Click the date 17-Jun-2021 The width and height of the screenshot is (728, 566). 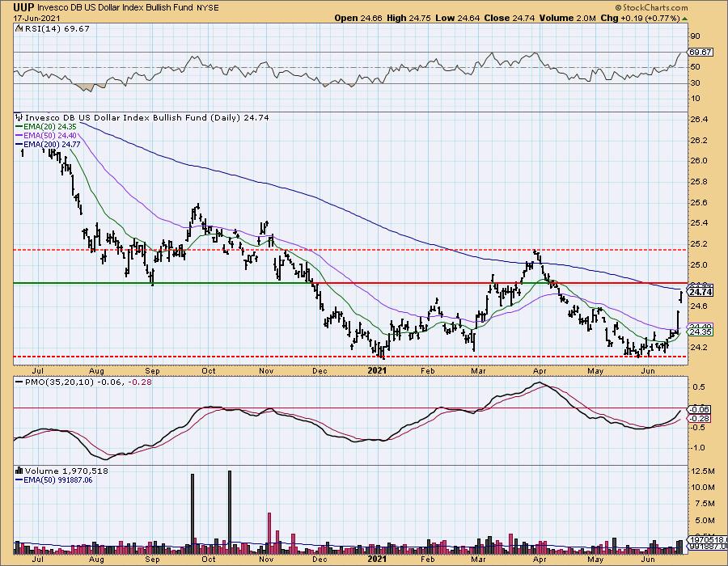(35, 18)
